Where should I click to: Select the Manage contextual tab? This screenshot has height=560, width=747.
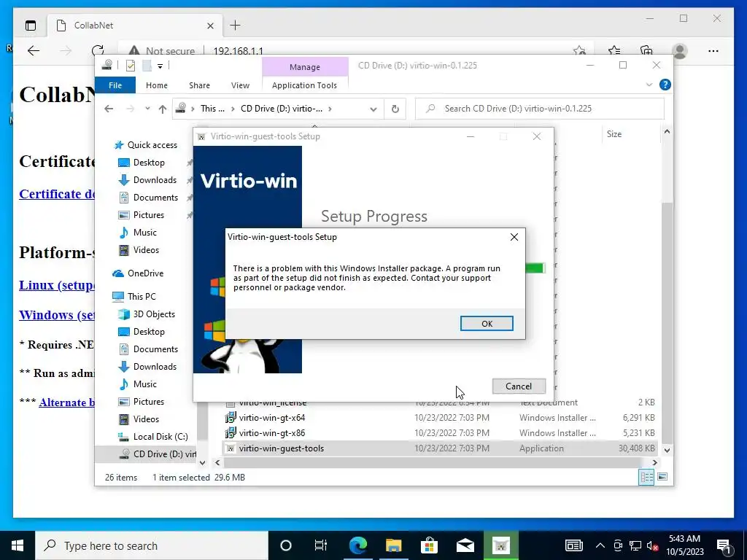pos(305,67)
